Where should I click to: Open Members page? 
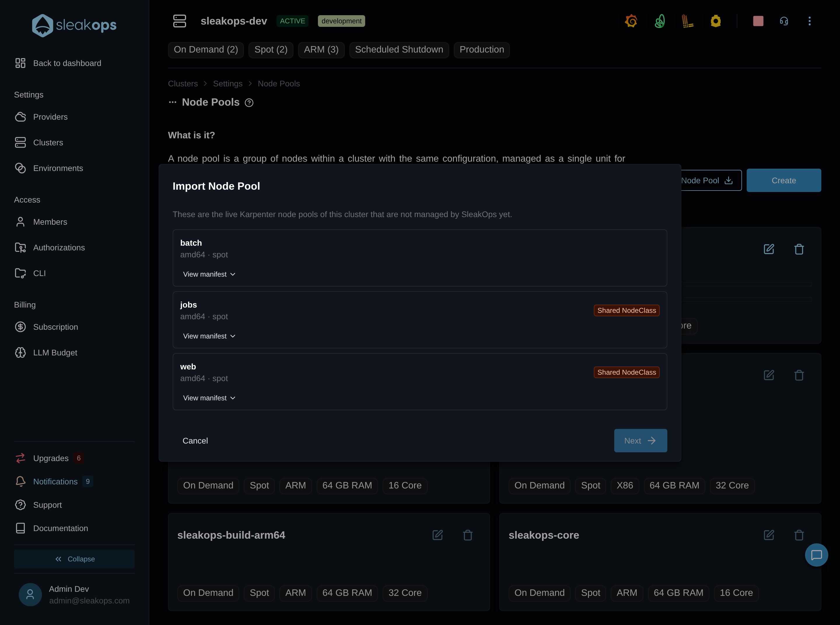click(41, 222)
